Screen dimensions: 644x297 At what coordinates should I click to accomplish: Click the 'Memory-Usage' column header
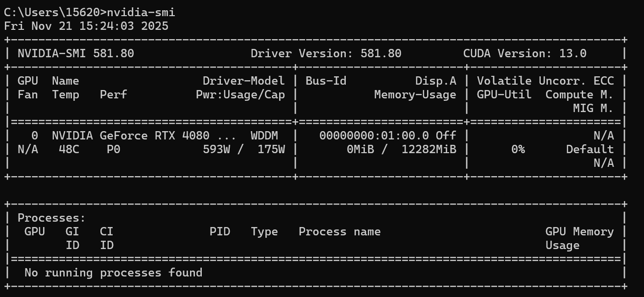click(x=415, y=94)
